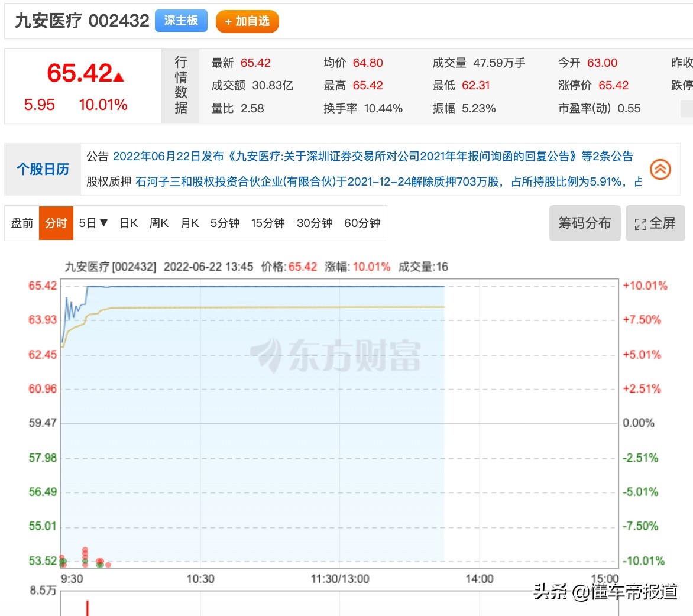The width and height of the screenshot is (693, 616).
Task: Open the 5日 dropdown
Action: [x=93, y=223]
